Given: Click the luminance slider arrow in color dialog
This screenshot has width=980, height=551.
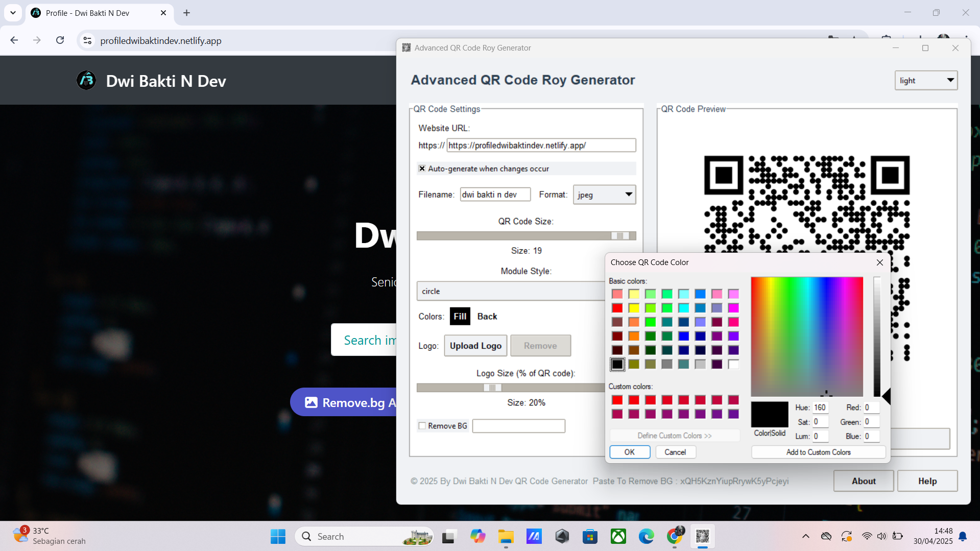Looking at the screenshot, I should pyautogui.click(x=887, y=396).
